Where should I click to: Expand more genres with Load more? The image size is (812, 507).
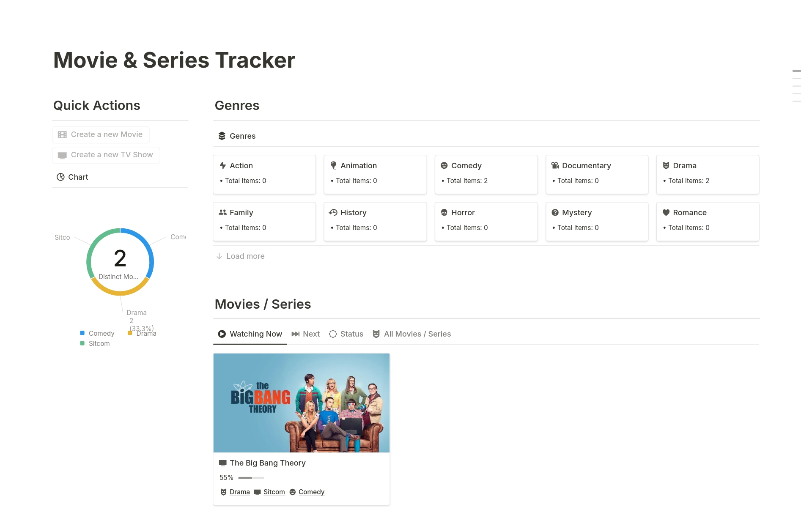(x=240, y=256)
